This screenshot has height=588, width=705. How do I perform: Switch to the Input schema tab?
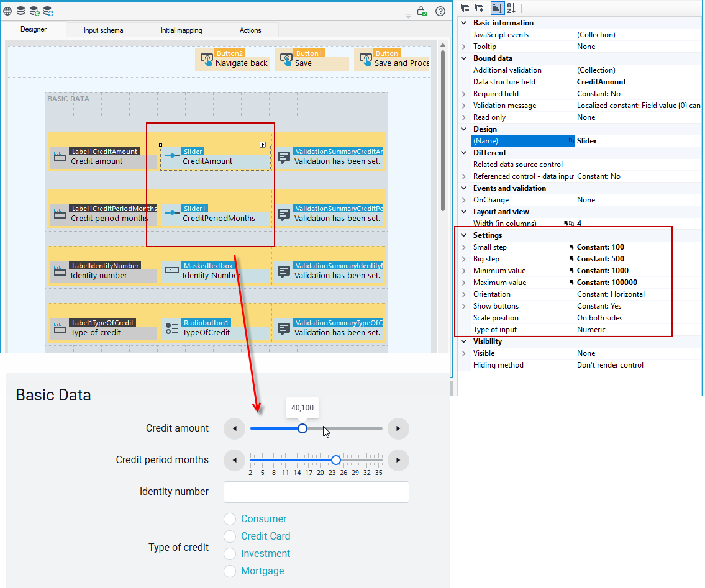[103, 30]
